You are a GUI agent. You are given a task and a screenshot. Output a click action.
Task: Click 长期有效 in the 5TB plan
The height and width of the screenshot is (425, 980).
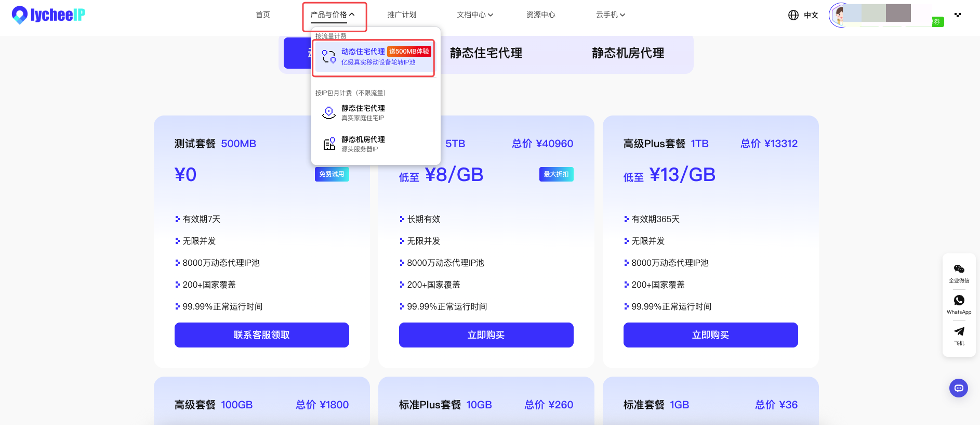(x=423, y=219)
